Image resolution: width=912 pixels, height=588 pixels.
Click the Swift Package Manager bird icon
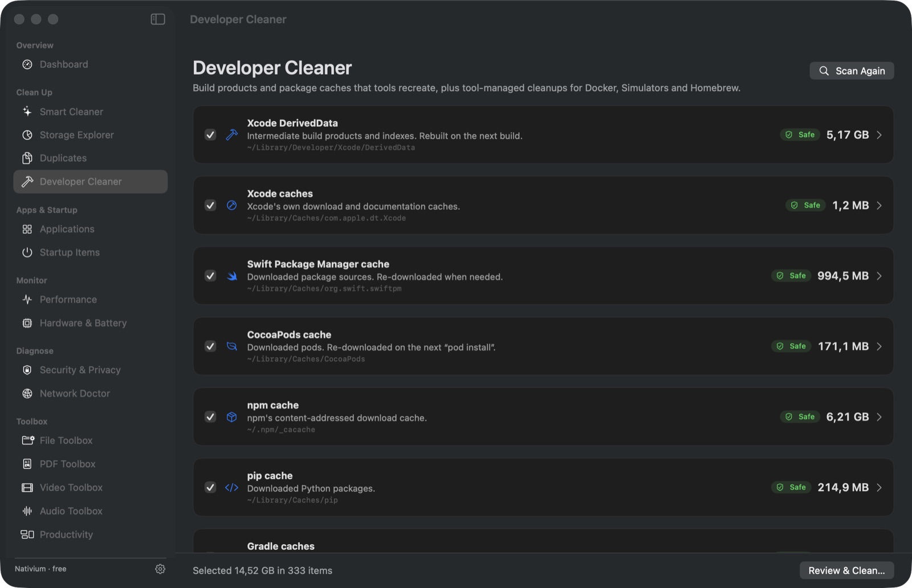[231, 276]
